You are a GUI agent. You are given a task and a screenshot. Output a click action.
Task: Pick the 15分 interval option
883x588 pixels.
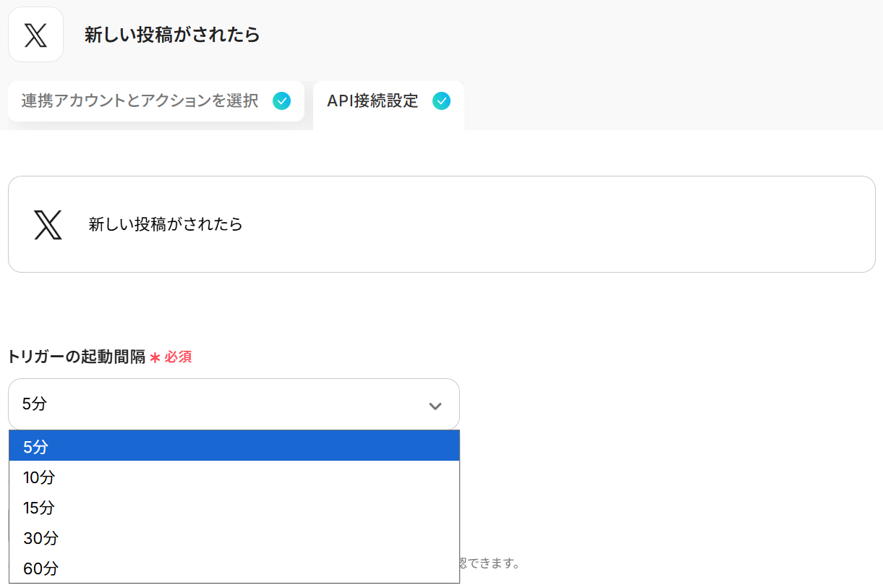pyautogui.click(x=39, y=508)
